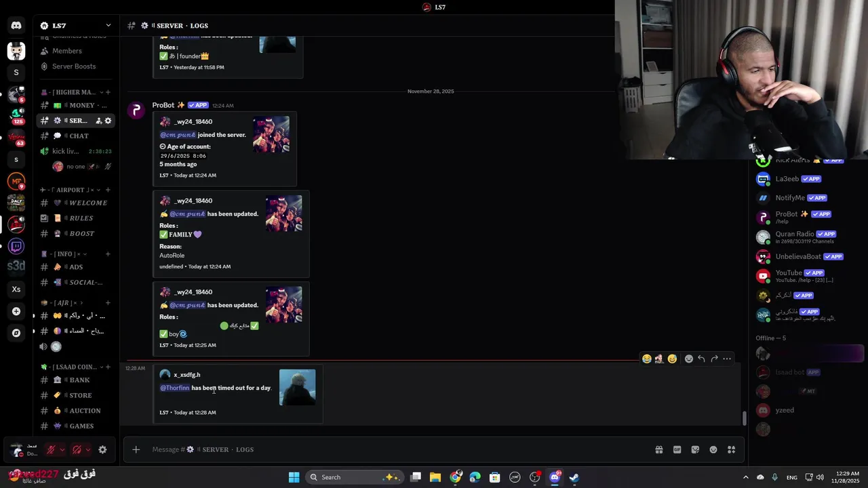This screenshot has height=488, width=868.
Task: Open the BANK channel
Action: [x=75, y=380]
